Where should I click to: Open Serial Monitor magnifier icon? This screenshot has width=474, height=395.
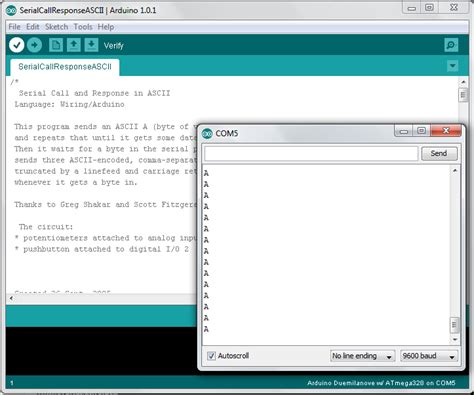[x=451, y=45]
